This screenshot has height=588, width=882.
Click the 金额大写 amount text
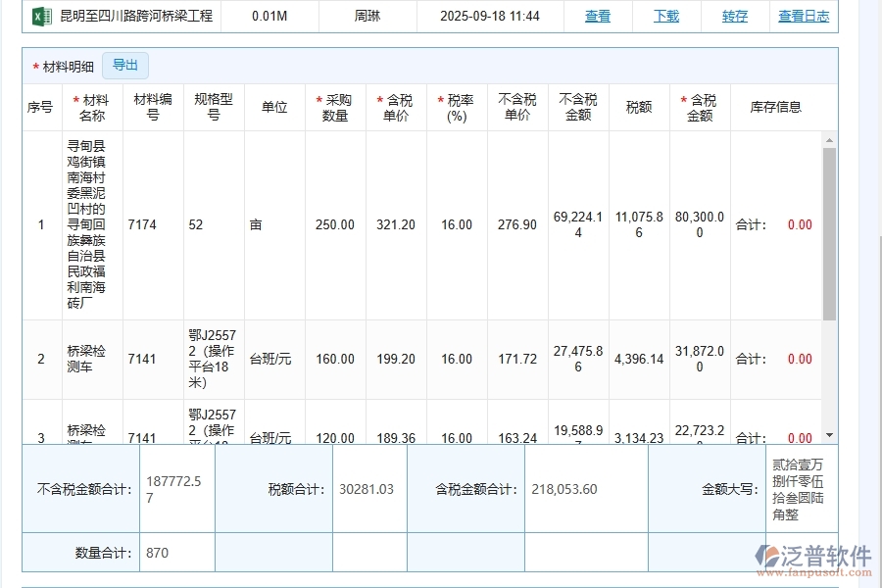click(x=800, y=488)
